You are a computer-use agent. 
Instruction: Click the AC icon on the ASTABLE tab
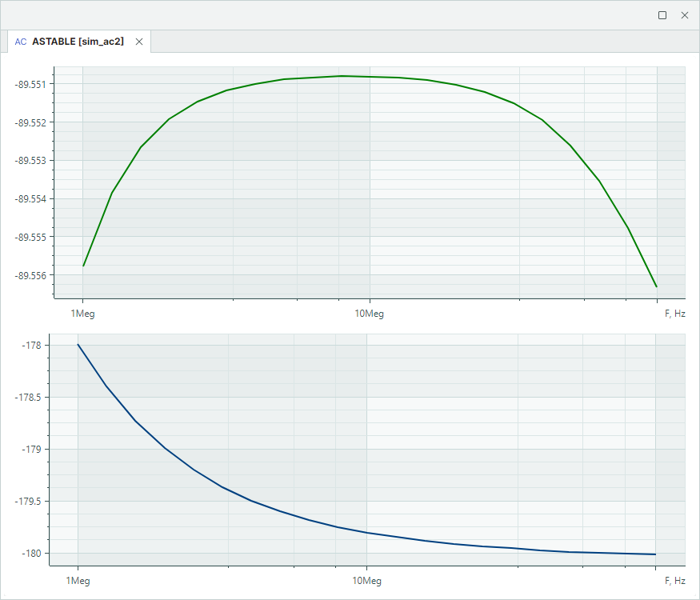pos(21,42)
